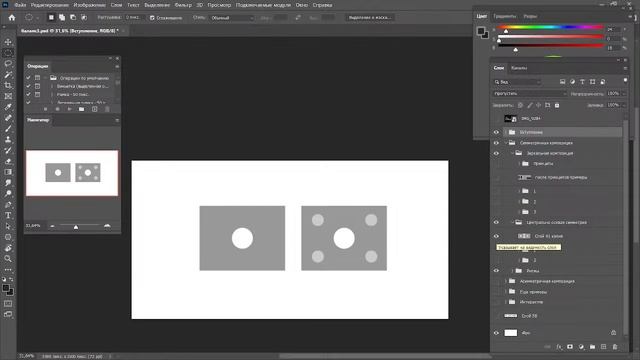
Task: Click the Navigator zoom slider
Action: (x=76, y=226)
